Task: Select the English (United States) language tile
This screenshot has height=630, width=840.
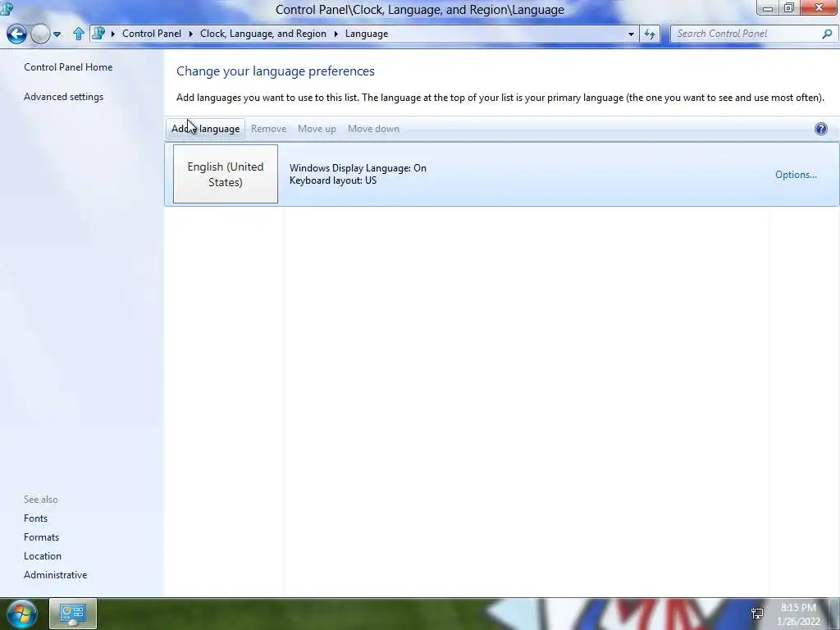Action: [x=226, y=174]
